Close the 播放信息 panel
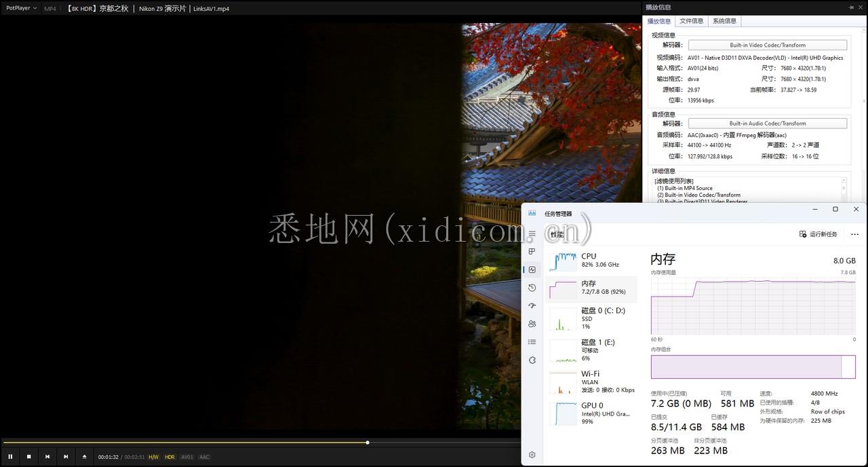Image resolution: width=868 pixels, height=467 pixels. point(861,7)
